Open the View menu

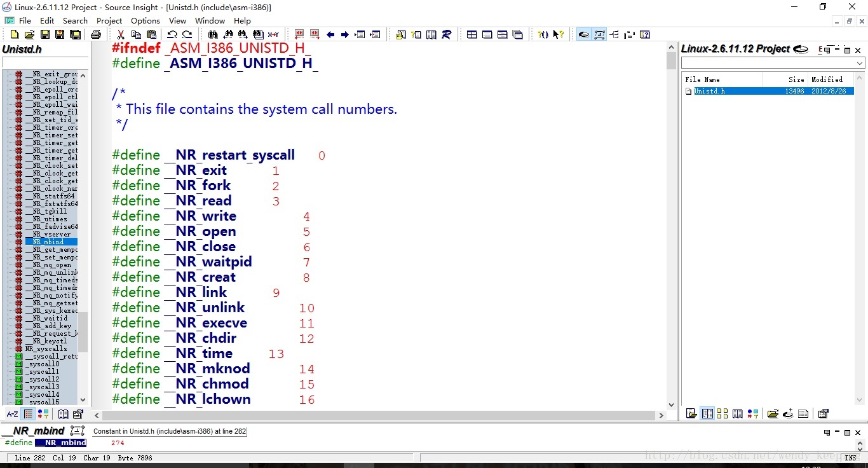(x=177, y=20)
